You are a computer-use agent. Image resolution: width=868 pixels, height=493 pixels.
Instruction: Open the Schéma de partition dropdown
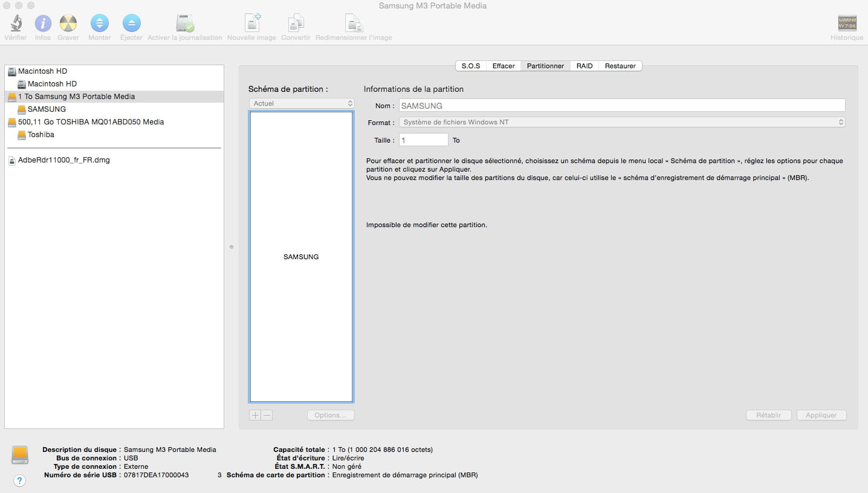(x=302, y=103)
